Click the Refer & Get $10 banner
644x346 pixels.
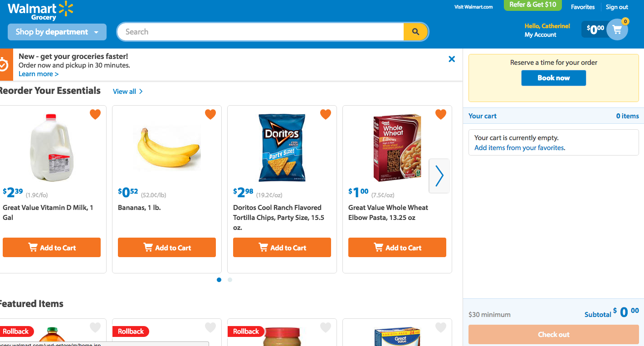pyautogui.click(x=532, y=5)
